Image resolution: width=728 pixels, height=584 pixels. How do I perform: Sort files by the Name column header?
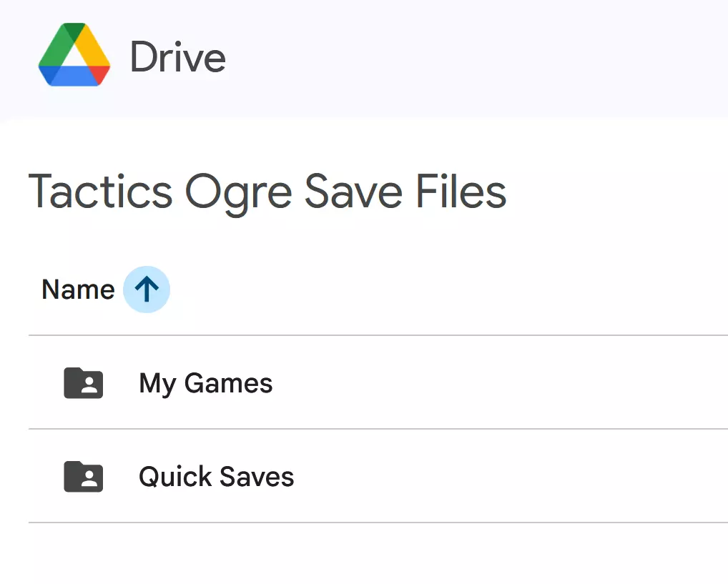(78, 289)
